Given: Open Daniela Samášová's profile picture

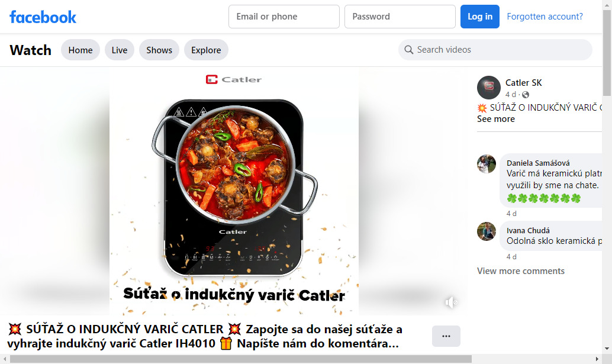Looking at the screenshot, I should pyautogui.click(x=487, y=164).
